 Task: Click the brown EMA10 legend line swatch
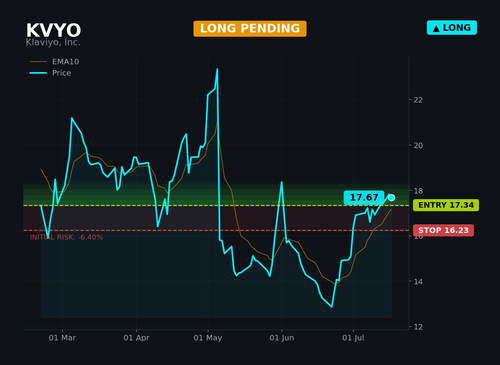point(38,62)
